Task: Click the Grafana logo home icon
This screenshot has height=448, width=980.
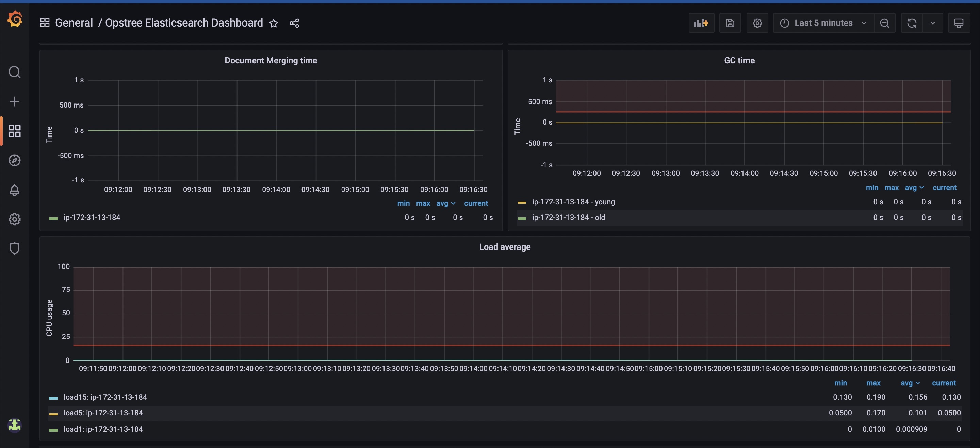Action: point(14,19)
